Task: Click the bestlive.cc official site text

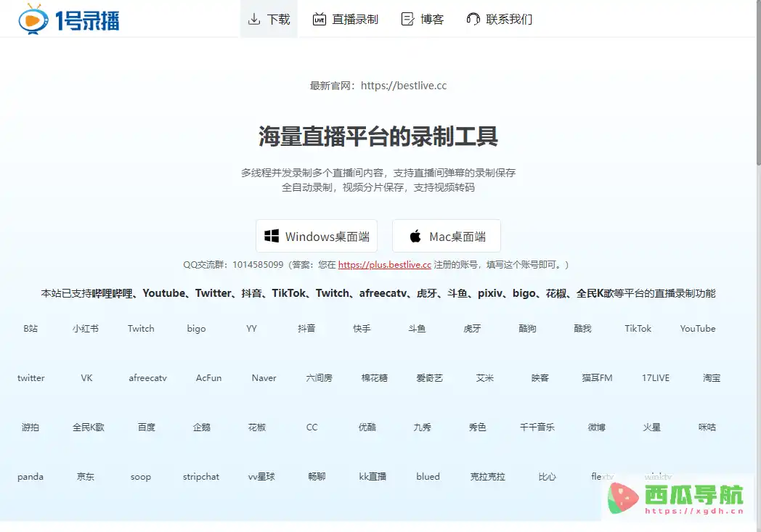Action: click(x=403, y=86)
